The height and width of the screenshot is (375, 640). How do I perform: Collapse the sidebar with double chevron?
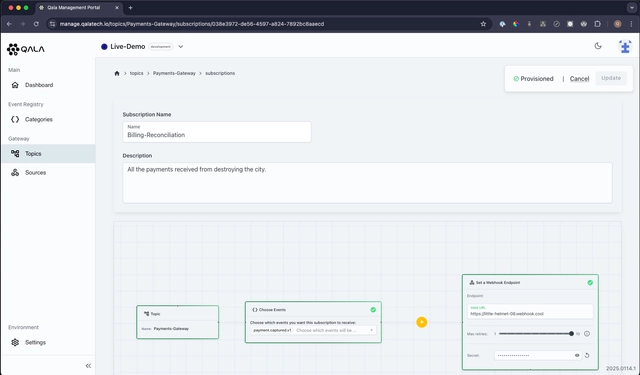tap(88, 366)
